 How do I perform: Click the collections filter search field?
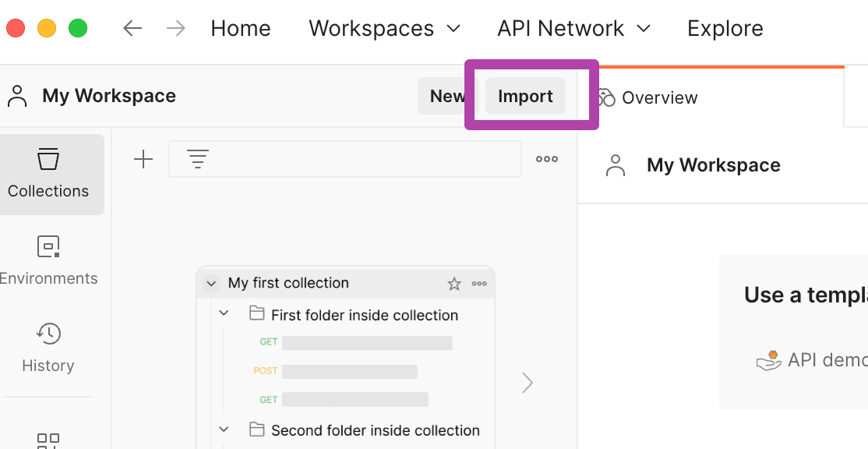pos(345,159)
